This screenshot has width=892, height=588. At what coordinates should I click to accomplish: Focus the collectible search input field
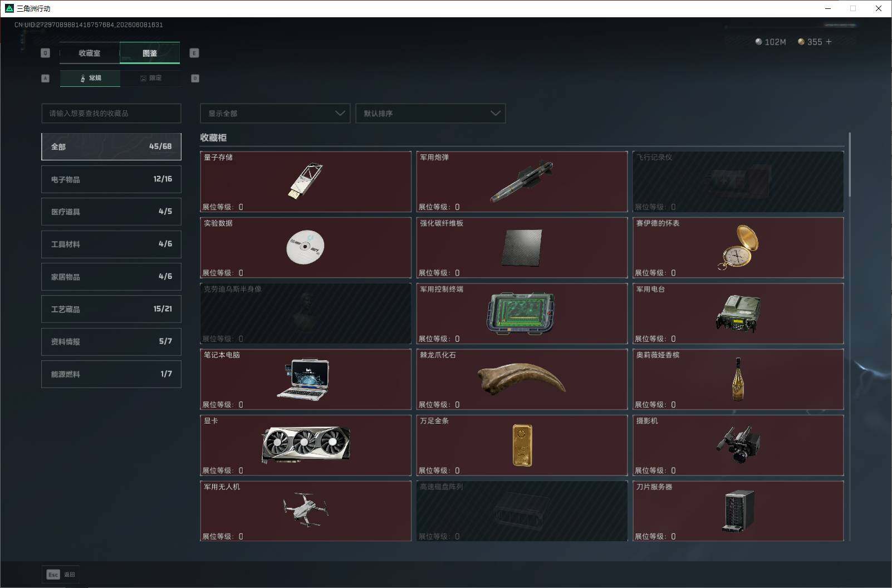point(111,113)
